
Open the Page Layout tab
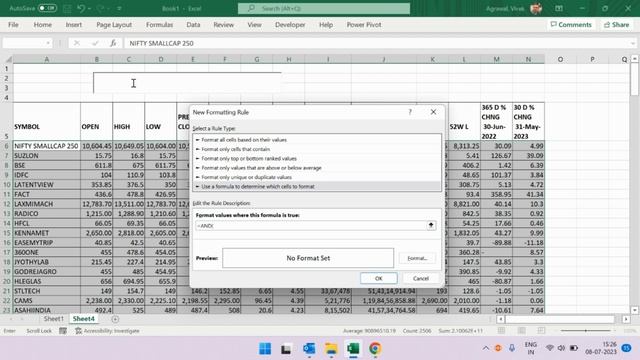114,25
